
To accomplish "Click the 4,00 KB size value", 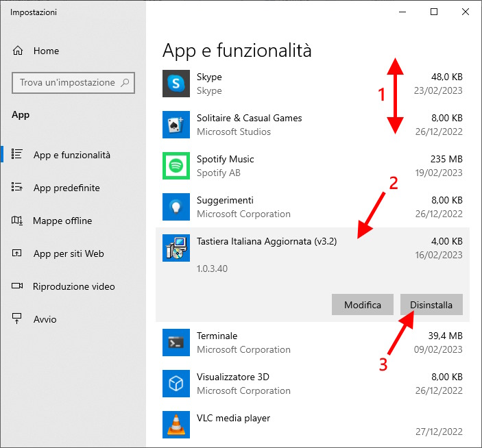I will click(x=447, y=241).
